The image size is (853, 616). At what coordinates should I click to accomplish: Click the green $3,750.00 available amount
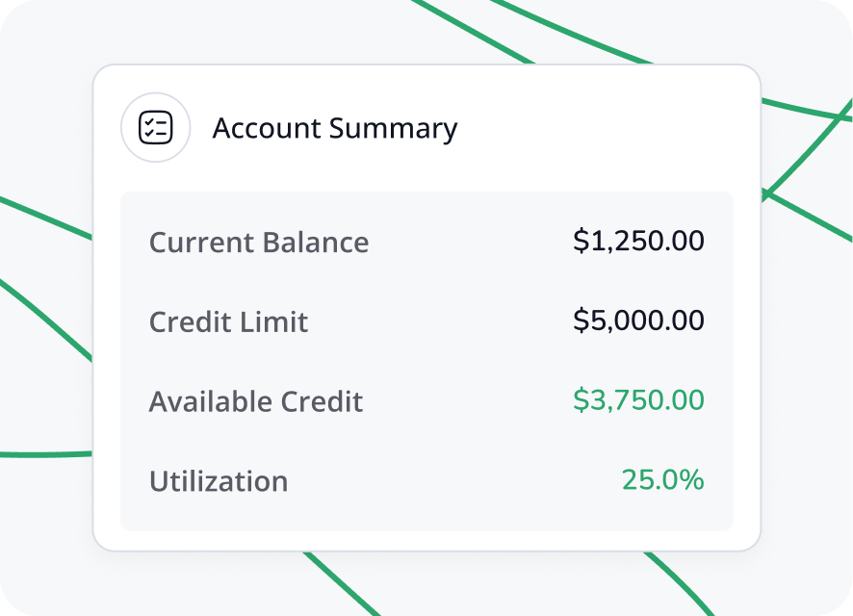(638, 400)
